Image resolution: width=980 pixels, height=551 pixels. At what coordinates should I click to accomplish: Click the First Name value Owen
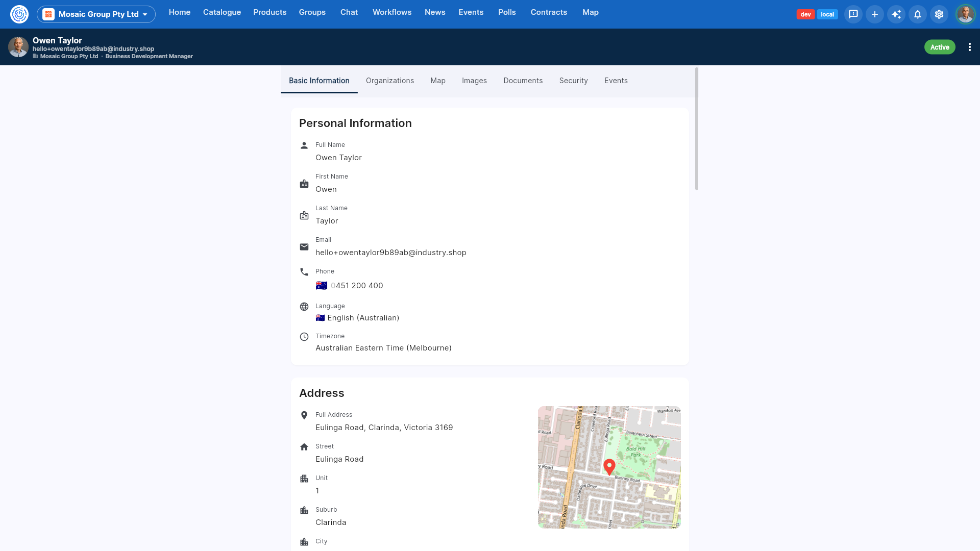click(326, 189)
